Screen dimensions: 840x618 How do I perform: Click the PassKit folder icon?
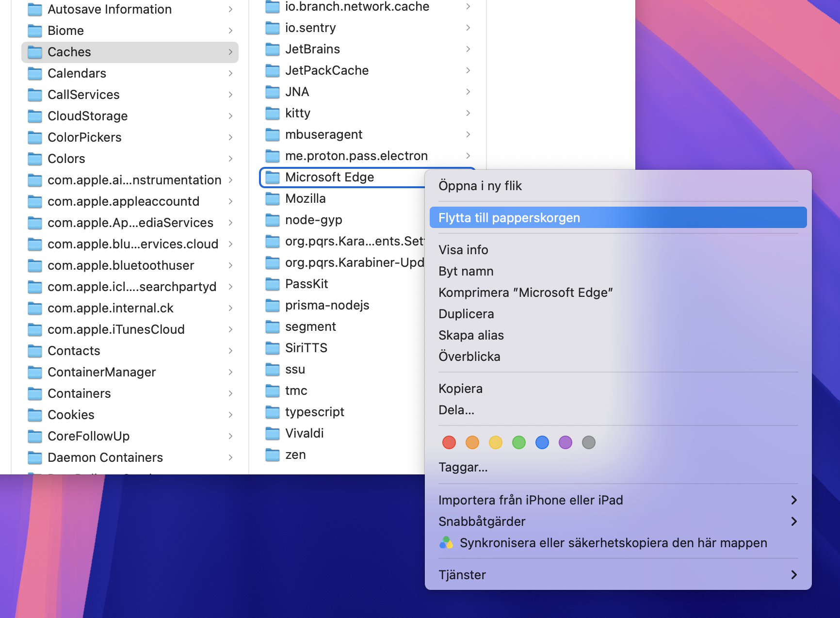(273, 284)
